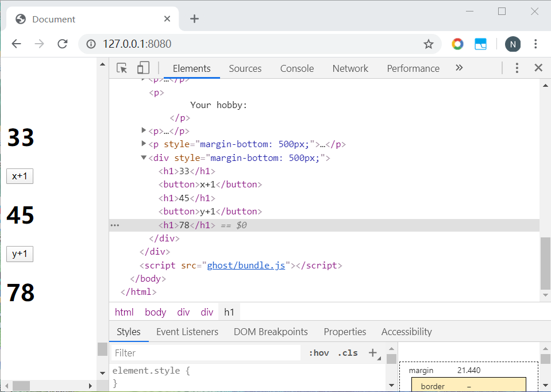
Task: Reload the current page
Action: click(63, 44)
